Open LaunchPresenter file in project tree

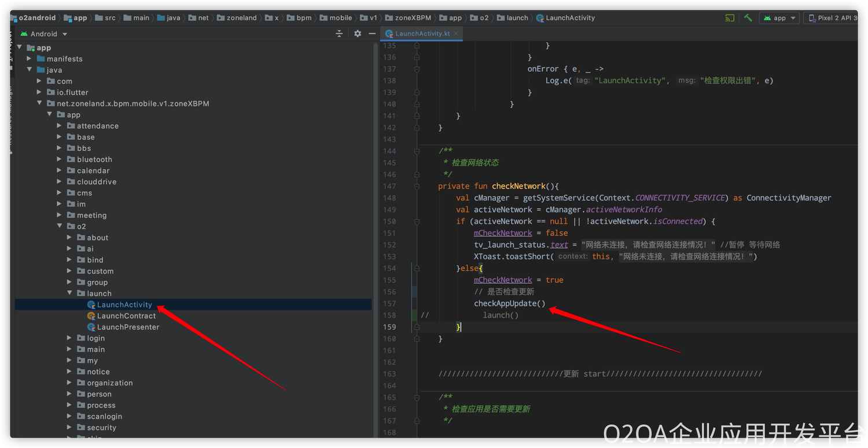point(128,327)
